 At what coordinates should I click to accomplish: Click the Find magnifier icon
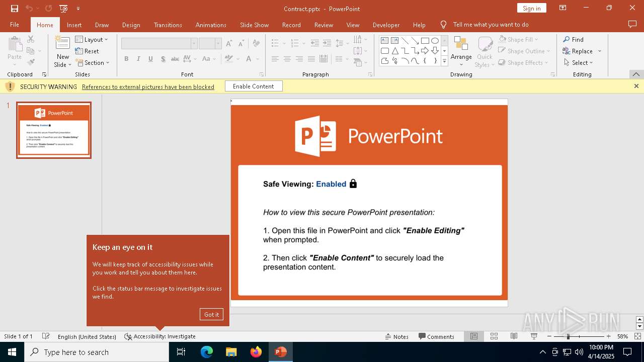pyautogui.click(x=567, y=39)
